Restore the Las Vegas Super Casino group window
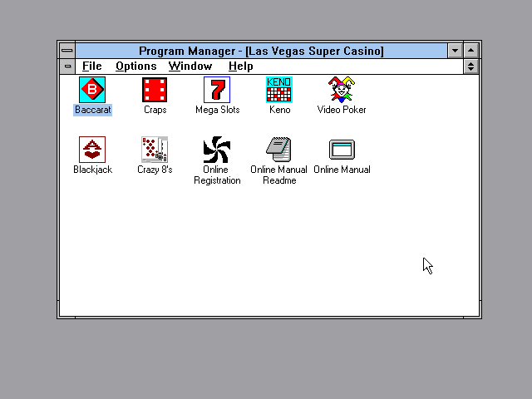 (x=471, y=66)
